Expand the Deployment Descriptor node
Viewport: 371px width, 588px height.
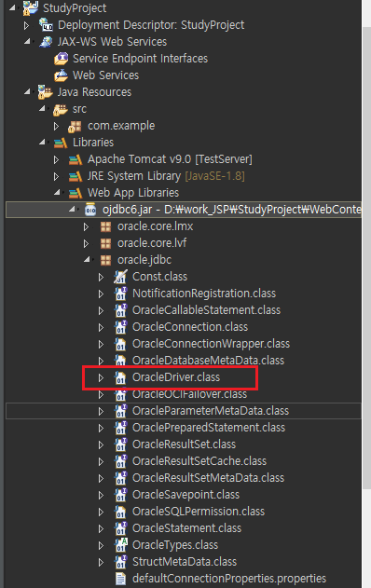point(26,25)
